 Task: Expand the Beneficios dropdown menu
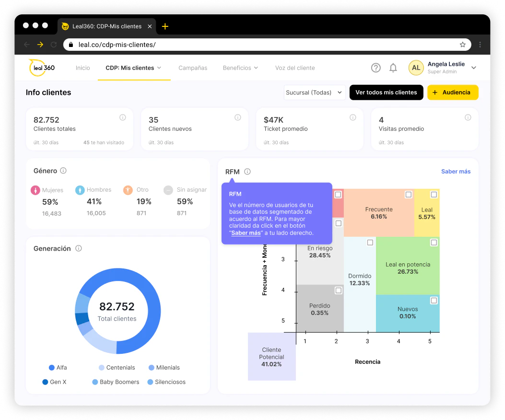240,68
